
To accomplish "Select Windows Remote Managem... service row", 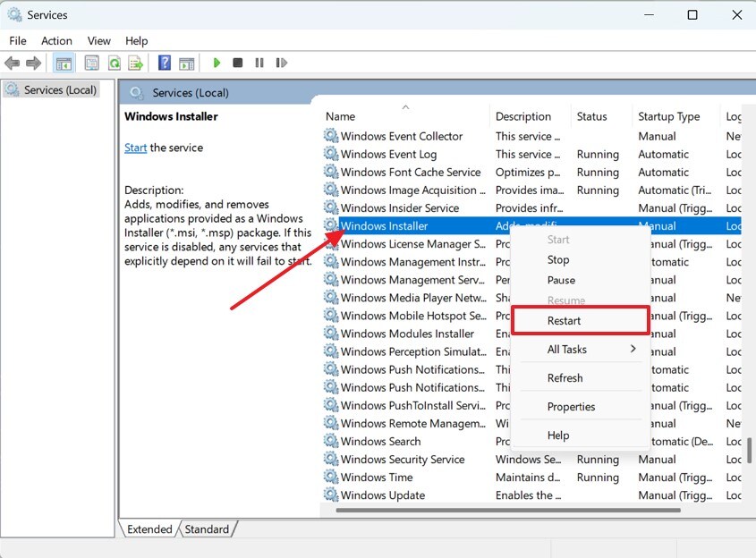I will pos(412,424).
